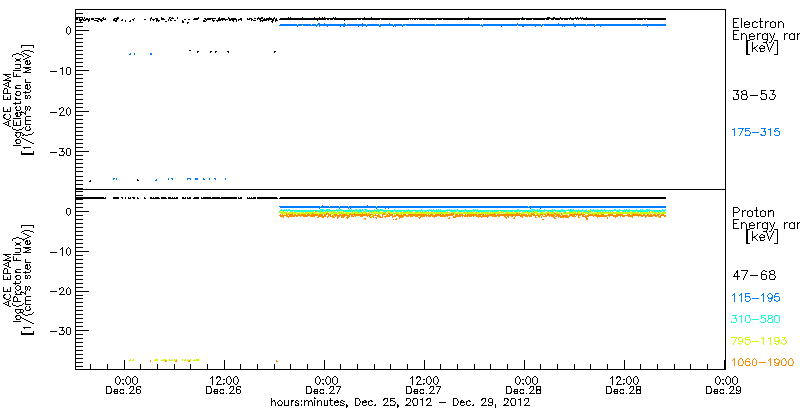Click the orange proton flux data band
Viewport: 800px width, 410px height.
[472, 216]
